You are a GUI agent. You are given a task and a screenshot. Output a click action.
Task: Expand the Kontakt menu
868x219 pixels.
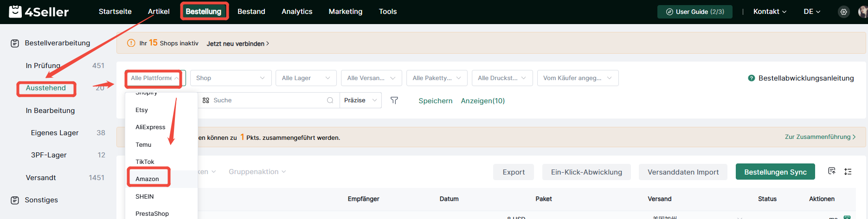tap(770, 12)
